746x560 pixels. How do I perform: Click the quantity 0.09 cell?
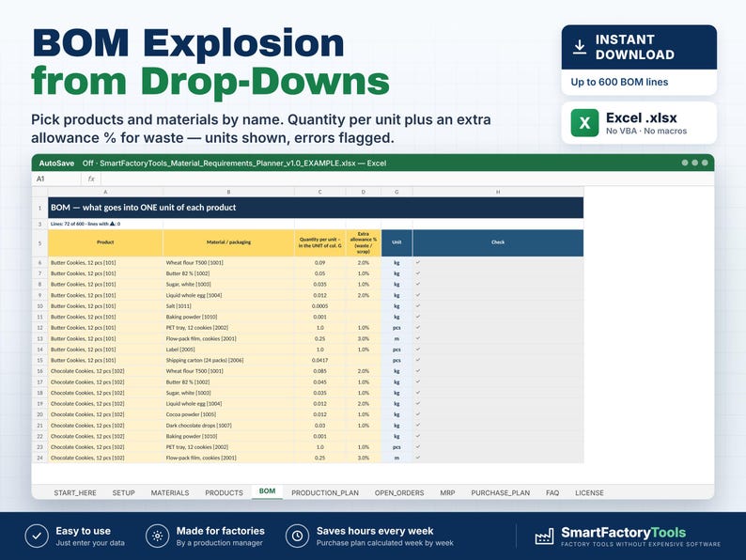pos(319,263)
